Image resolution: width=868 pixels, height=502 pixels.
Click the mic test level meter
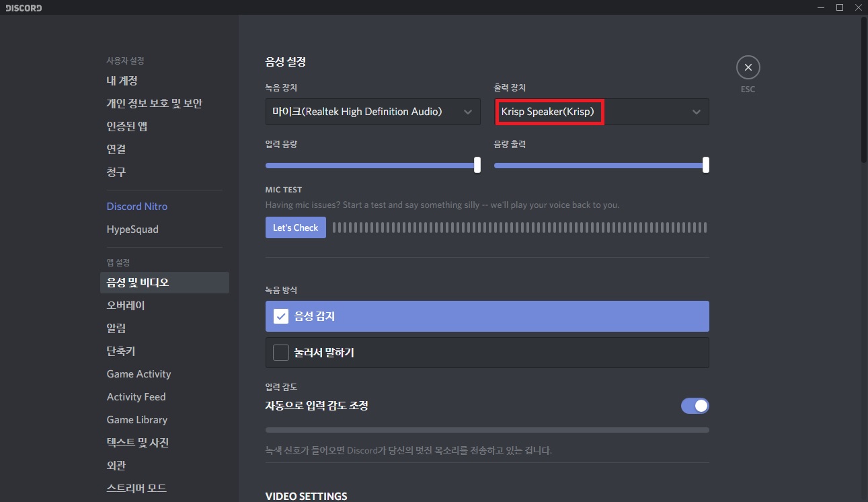tap(520, 227)
